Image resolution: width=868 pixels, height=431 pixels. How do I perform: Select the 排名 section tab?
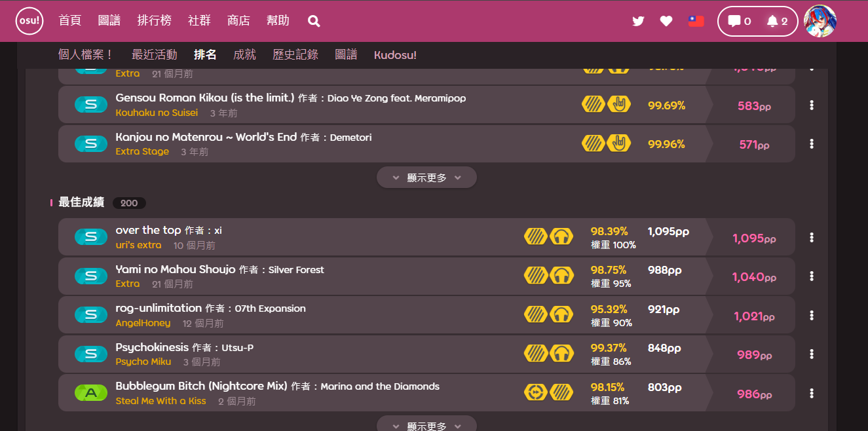pos(205,55)
